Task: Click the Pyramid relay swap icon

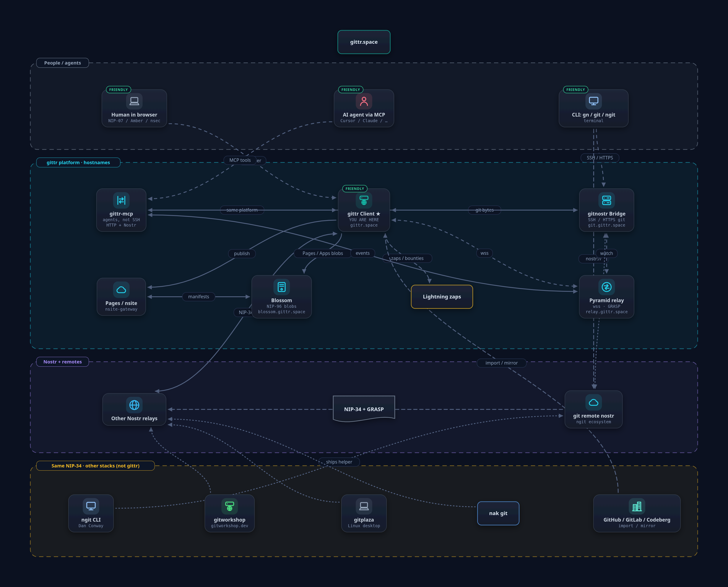Action: click(607, 287)
